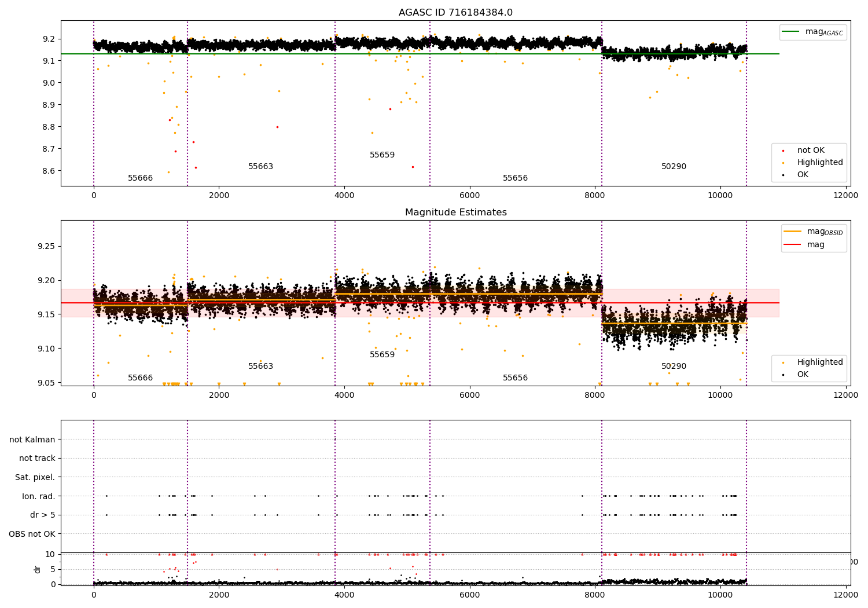Click 'not OK' legend entry in top plot
This screenshot has height=608, width=868.
(x=811, y=151)
